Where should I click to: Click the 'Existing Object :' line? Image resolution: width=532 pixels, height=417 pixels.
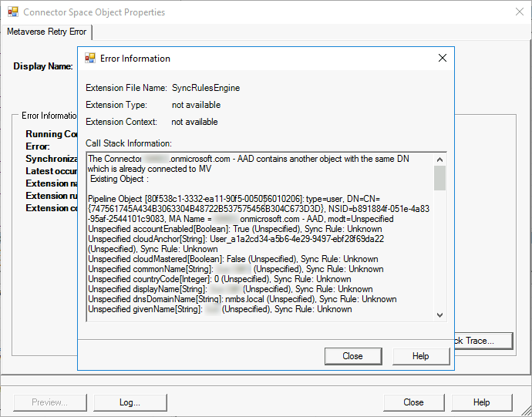(120, 179)
